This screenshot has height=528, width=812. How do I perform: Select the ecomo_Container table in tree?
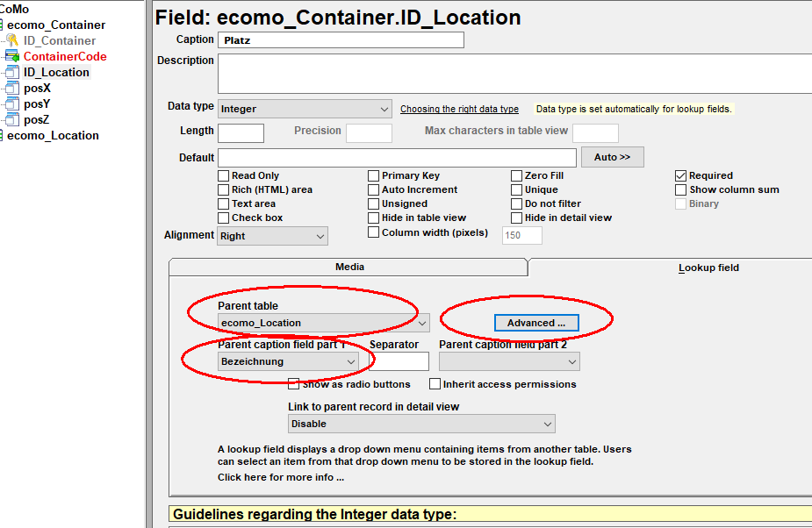[x=56, y=25]
